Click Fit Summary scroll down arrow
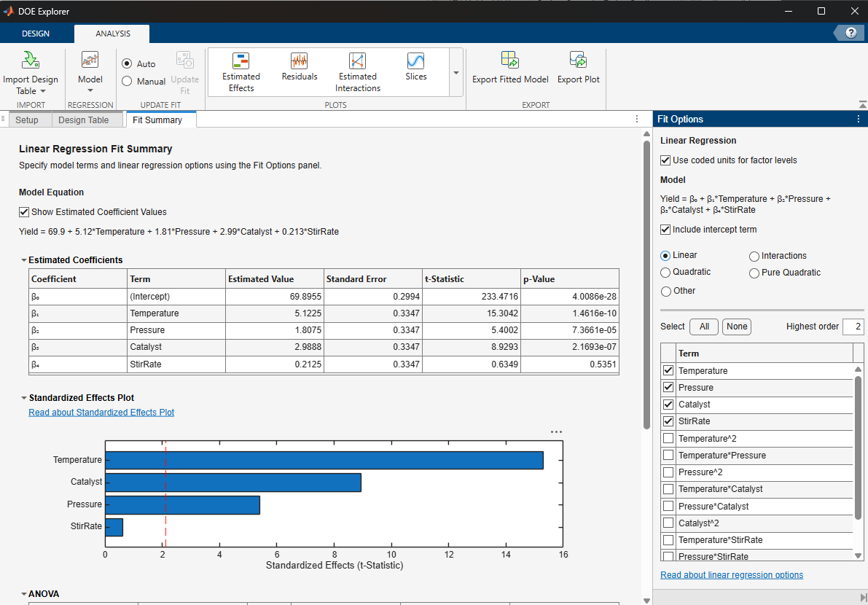 point(646,601)
